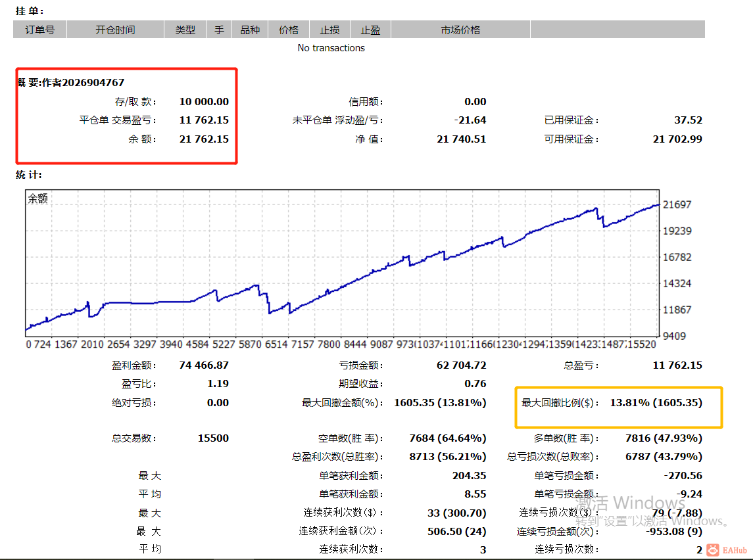Select largest profit trade 204.35
Image resolution: width=753 pixels, height=560 pixels.
[469, 476]
